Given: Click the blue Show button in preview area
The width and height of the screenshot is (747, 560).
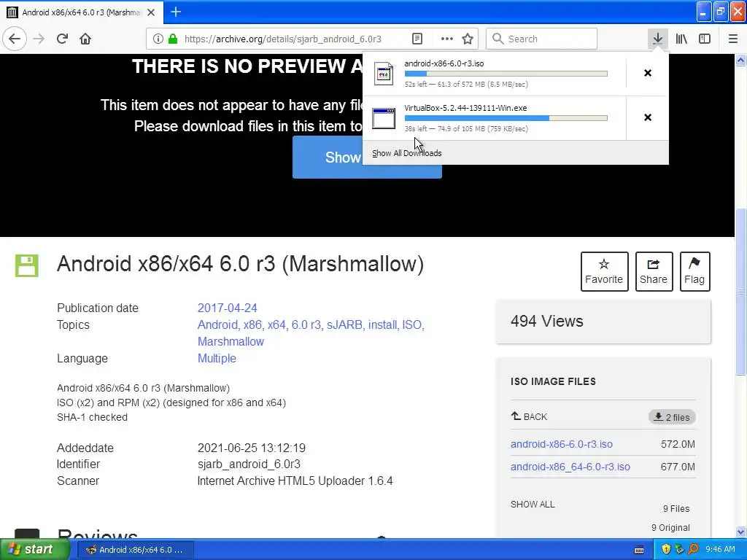Looking at the screenshot, I should [328, 157].
